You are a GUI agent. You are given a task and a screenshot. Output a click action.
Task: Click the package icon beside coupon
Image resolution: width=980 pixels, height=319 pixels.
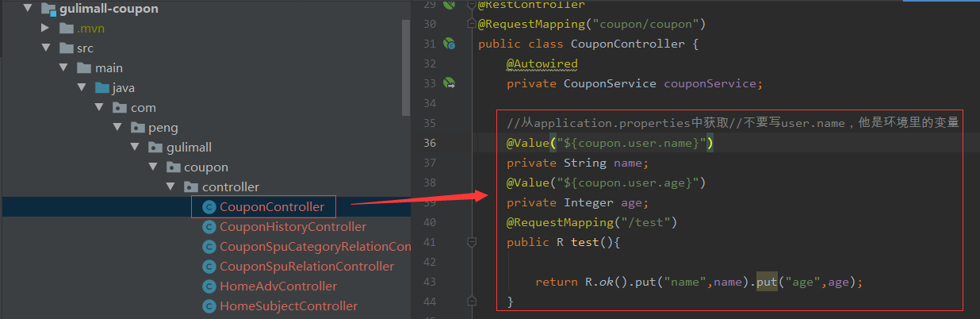pos(174,167)
